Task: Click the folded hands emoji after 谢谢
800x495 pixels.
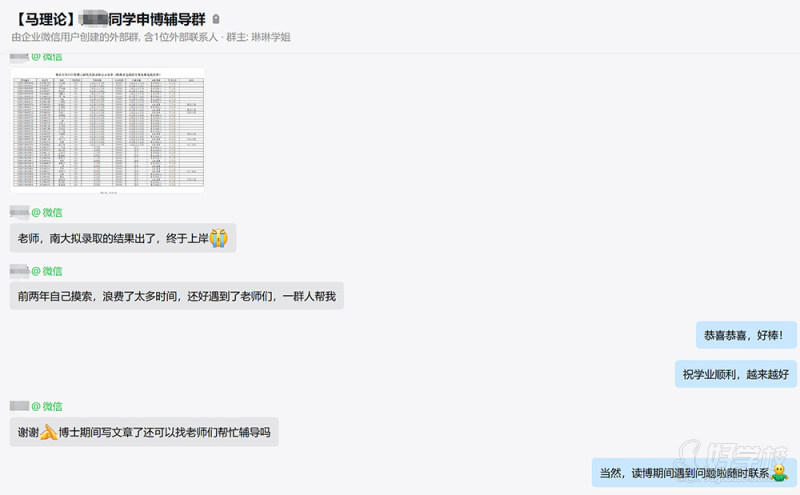Action: (x=48, y=432)
